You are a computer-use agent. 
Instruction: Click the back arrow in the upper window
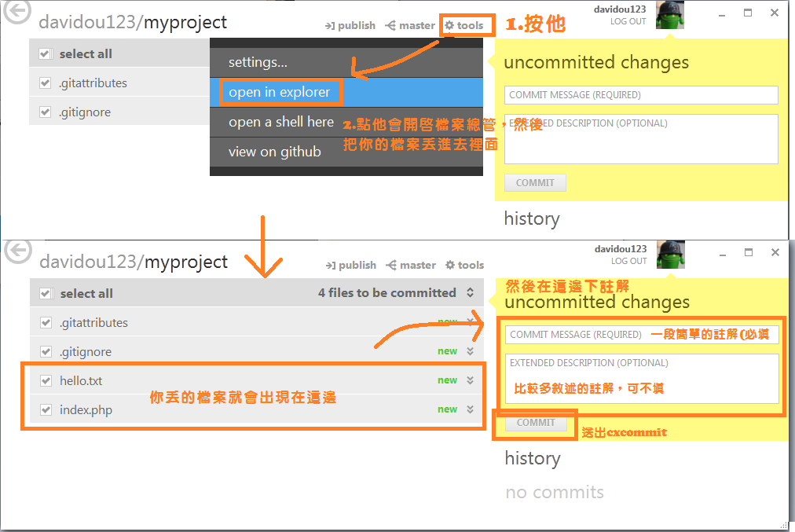coord(17,11)
